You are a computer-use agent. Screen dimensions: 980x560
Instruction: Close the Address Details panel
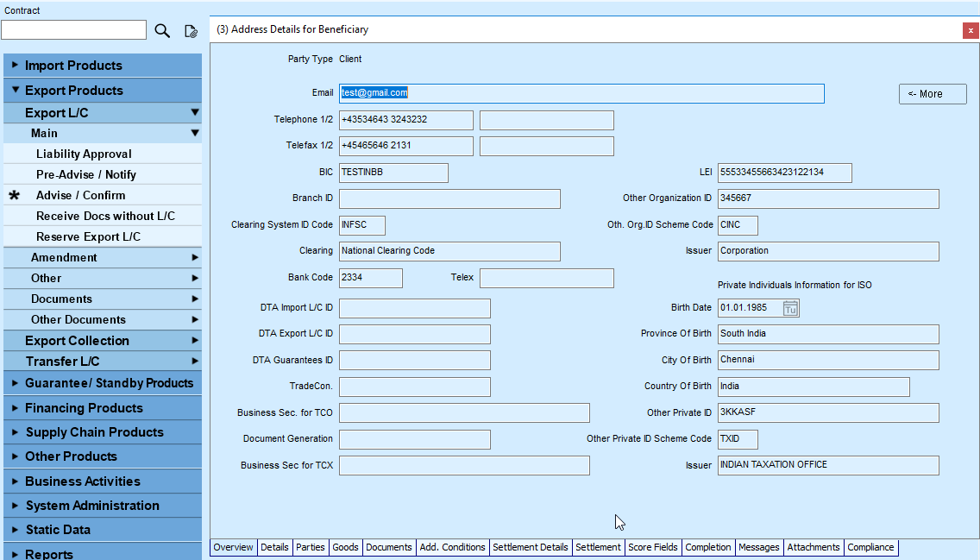[971, 30]
